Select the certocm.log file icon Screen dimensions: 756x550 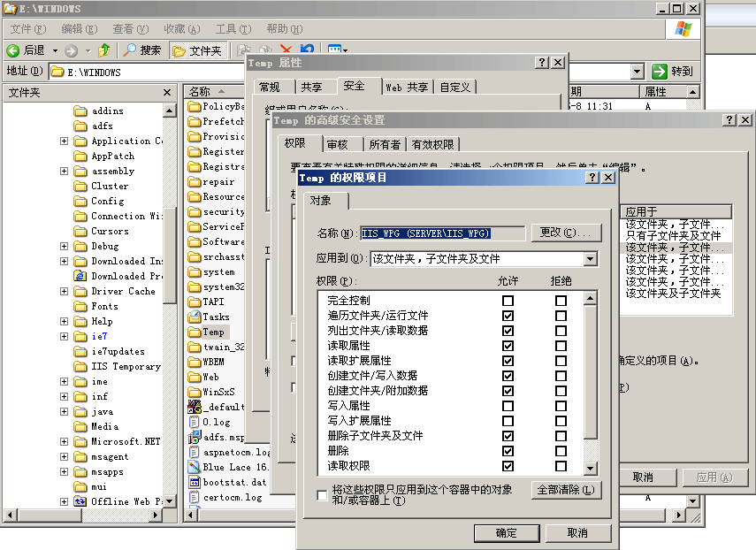coord(195,497)
